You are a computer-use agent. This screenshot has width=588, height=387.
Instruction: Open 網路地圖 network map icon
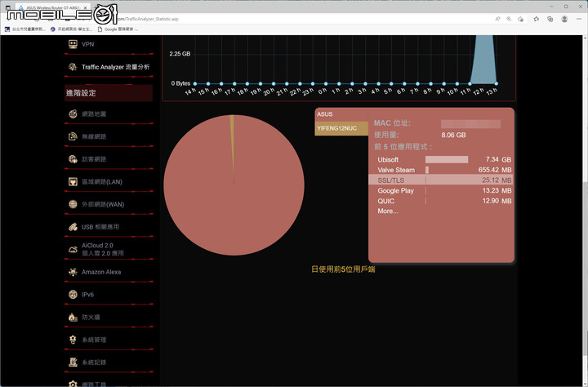(73, 114)
